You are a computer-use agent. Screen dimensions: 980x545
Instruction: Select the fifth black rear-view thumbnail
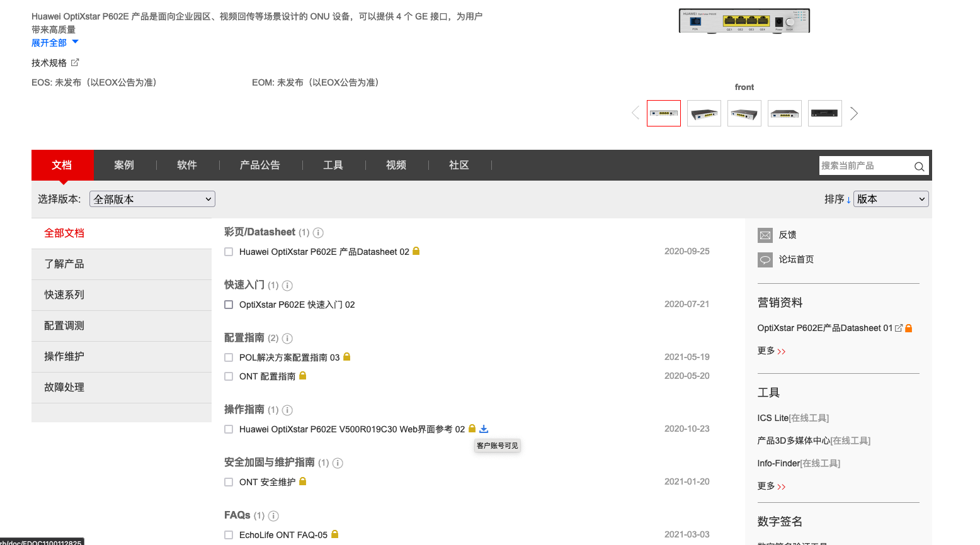click(x=825, y=113)
